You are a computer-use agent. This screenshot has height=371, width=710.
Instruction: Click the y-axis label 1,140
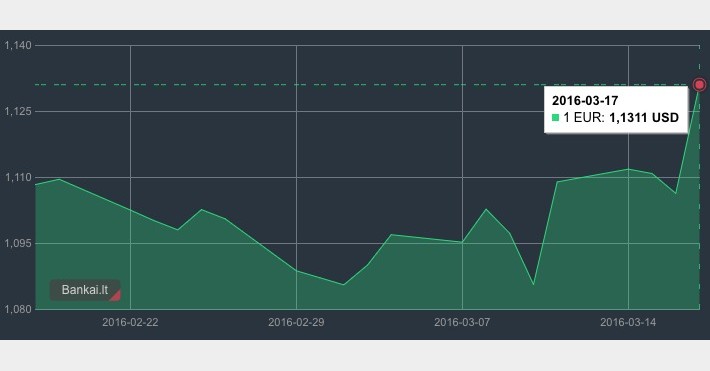pyautogui.click(x=18, y=45)
